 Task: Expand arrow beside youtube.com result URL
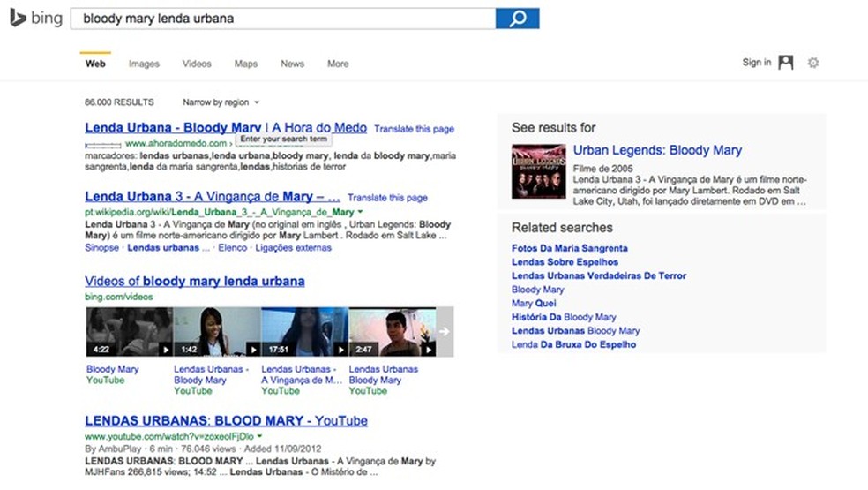(x=260, y=436)
